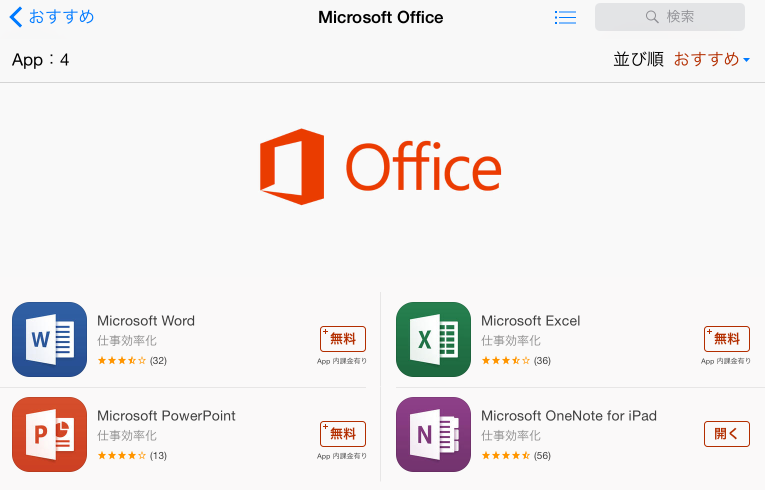The height and width of the screenshot is (490, 765).
Task: Click Word's star rating (32)
Action: tap(132, 361)
